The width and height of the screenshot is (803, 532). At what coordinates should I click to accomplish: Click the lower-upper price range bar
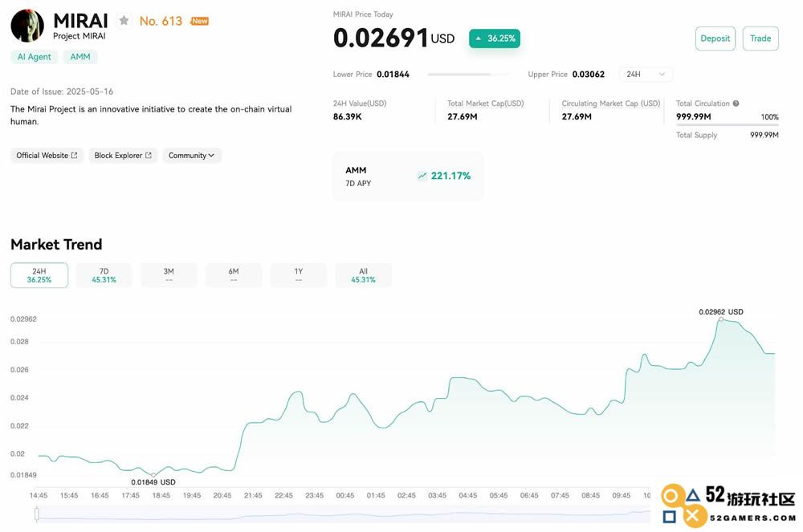tap(469, 75)
